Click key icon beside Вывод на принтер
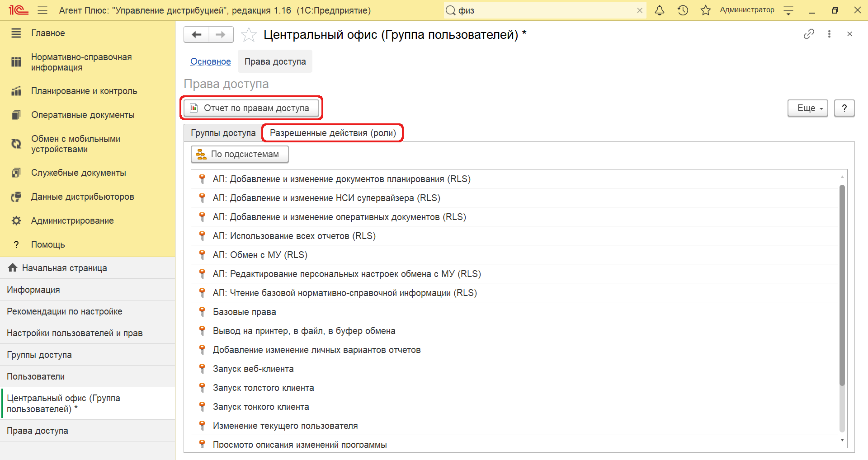Screen dimensions: 868x460 [x=202, y=331]
